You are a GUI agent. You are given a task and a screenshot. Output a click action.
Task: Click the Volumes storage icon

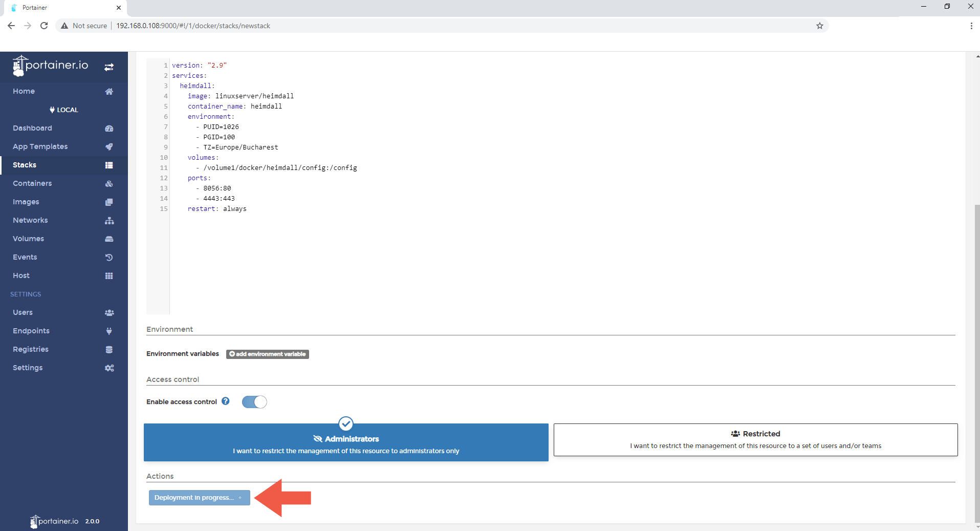(109, 239)
